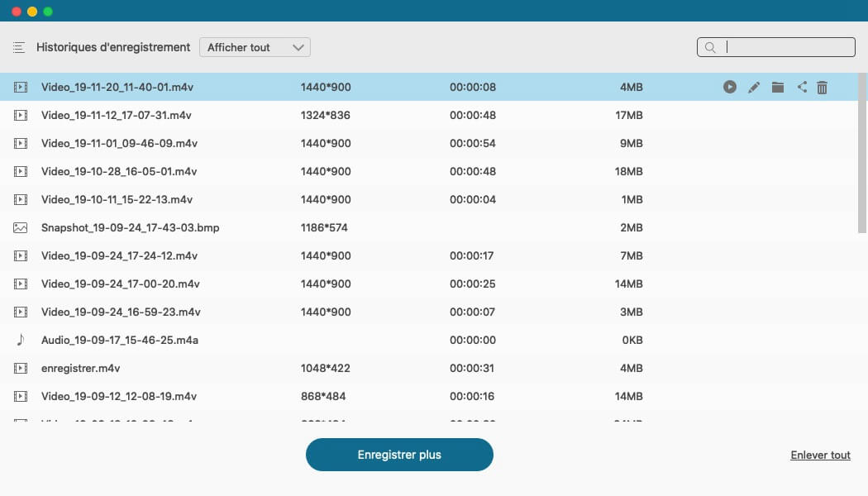868x496 pixels.
Task: Select file Video_19-09-24_16-59-23.m4v
Action: 121,312
